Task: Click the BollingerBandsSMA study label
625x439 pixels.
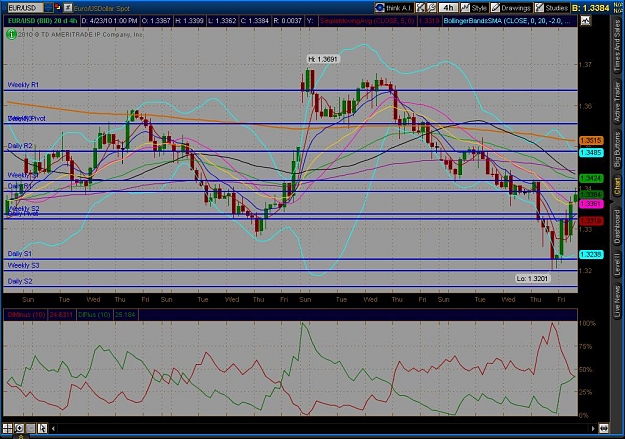Action: coord(509,21)
